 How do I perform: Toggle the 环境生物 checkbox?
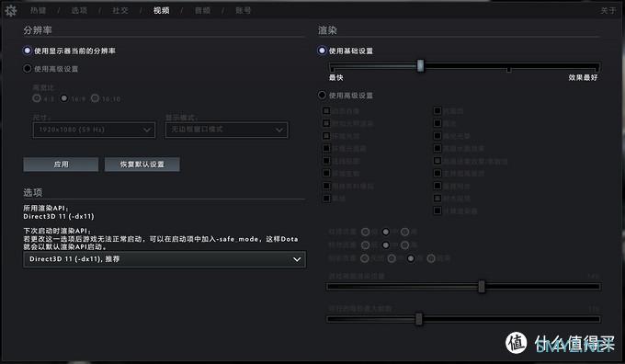pos(326,174)
